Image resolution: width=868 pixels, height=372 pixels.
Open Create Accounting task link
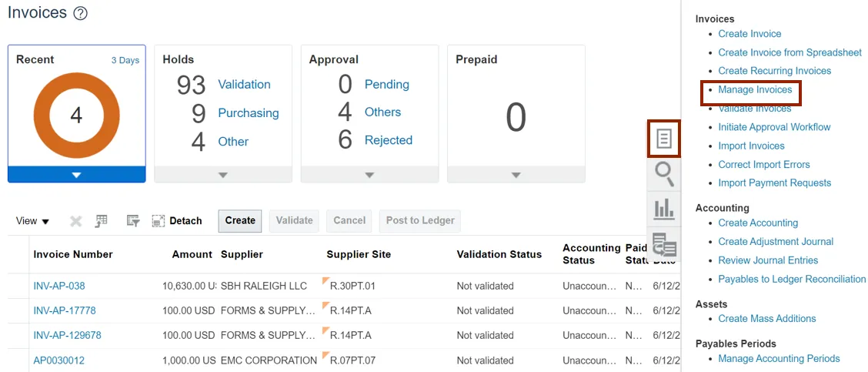[758, 223]
